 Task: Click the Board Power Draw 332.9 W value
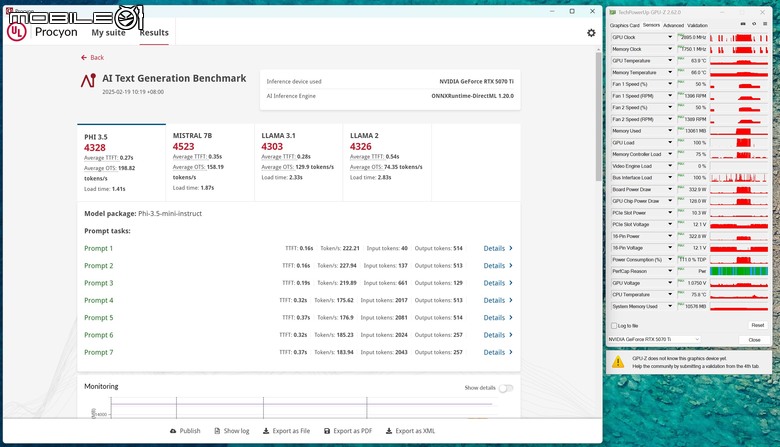[692, 189]
